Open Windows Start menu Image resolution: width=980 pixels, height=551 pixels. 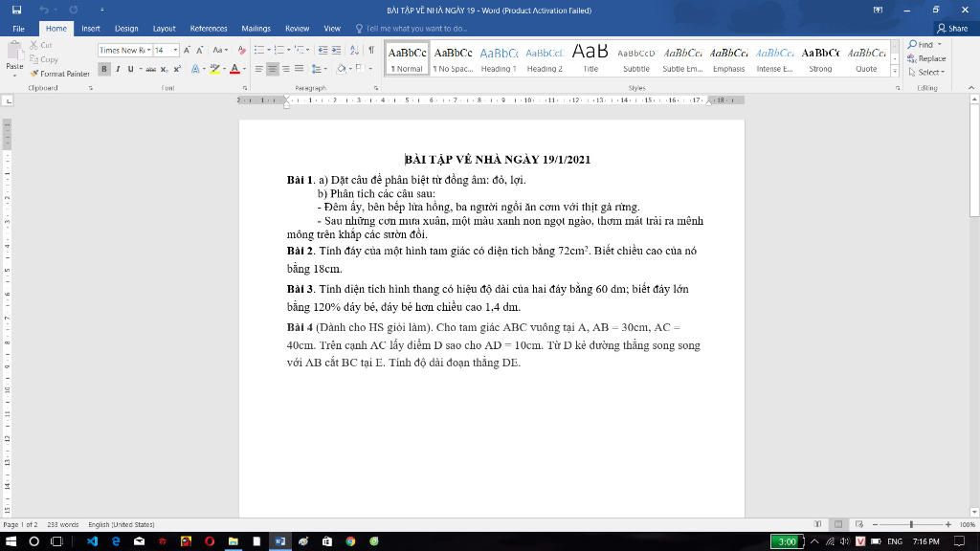point(11,541)
